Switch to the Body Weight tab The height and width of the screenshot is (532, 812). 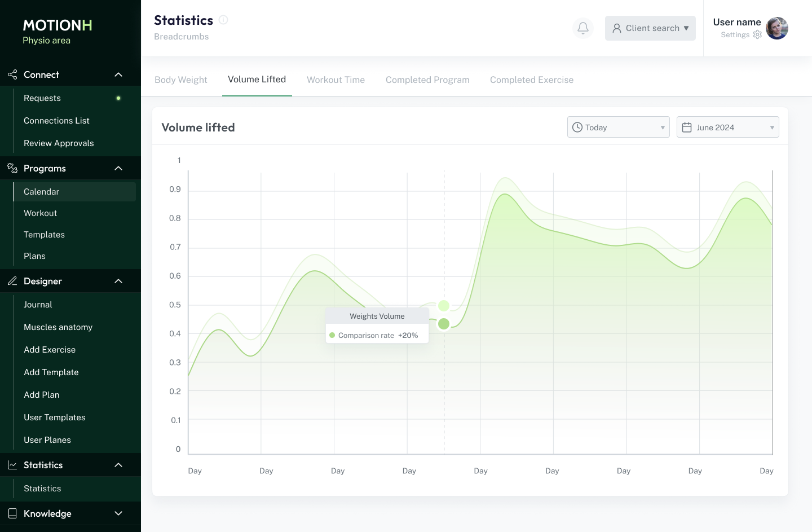(x=181, y=80)
